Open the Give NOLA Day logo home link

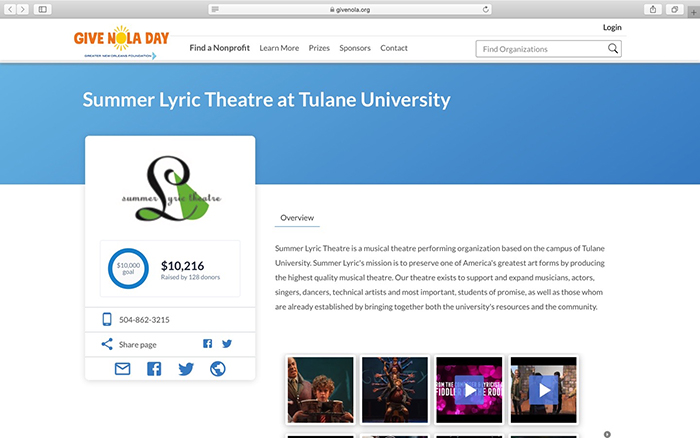121,42
